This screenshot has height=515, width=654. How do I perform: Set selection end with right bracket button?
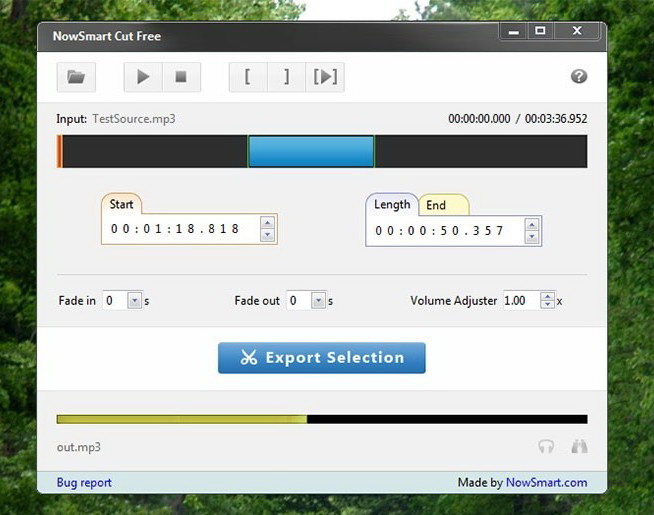point(287,77)
